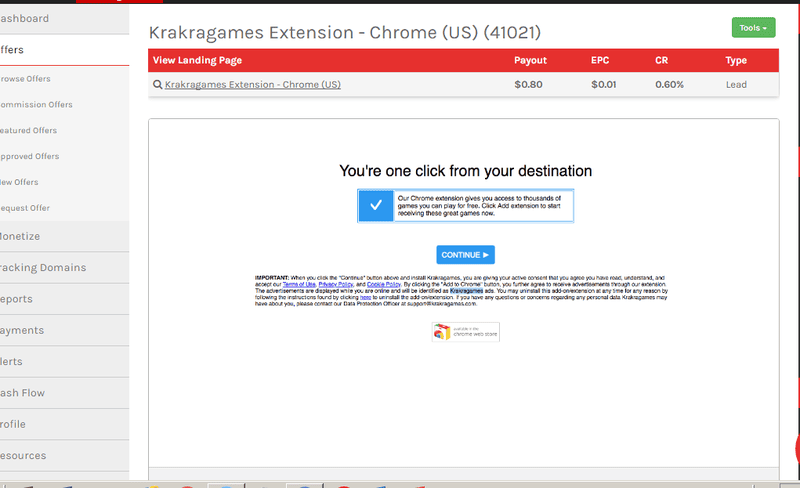The width and height of the screenshot is (800, 488).
Task: Open the Cookie Policy link
Action: pos(384,284)
